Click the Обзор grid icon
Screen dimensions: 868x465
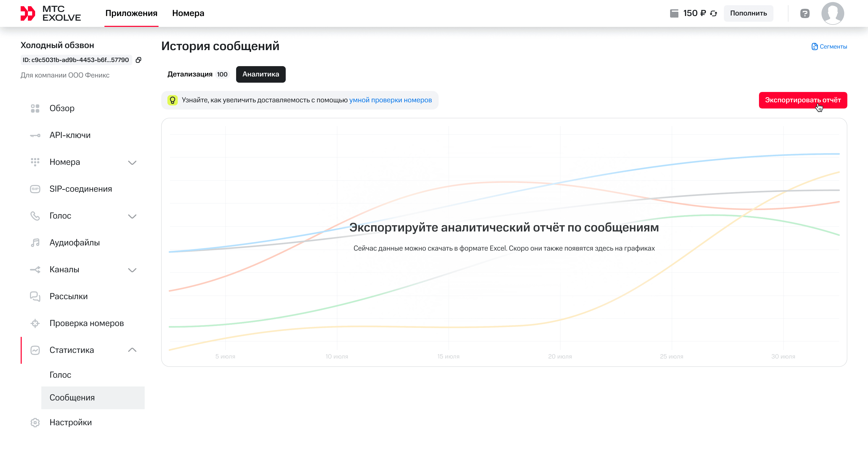35,109
